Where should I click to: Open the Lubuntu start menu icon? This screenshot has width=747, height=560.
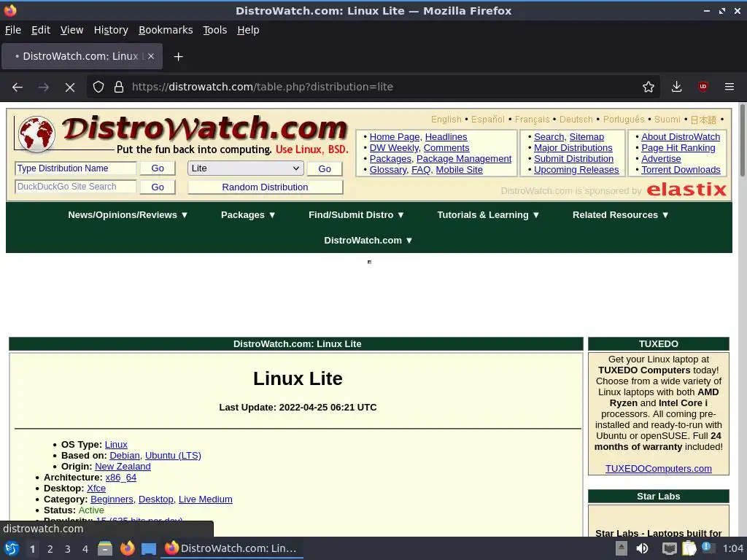tap(11, 548)
